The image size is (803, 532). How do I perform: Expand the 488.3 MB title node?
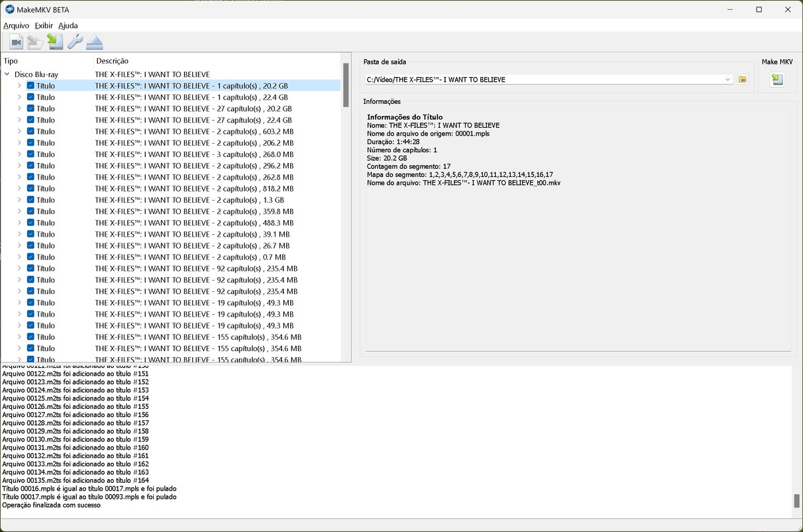[19, 223]
